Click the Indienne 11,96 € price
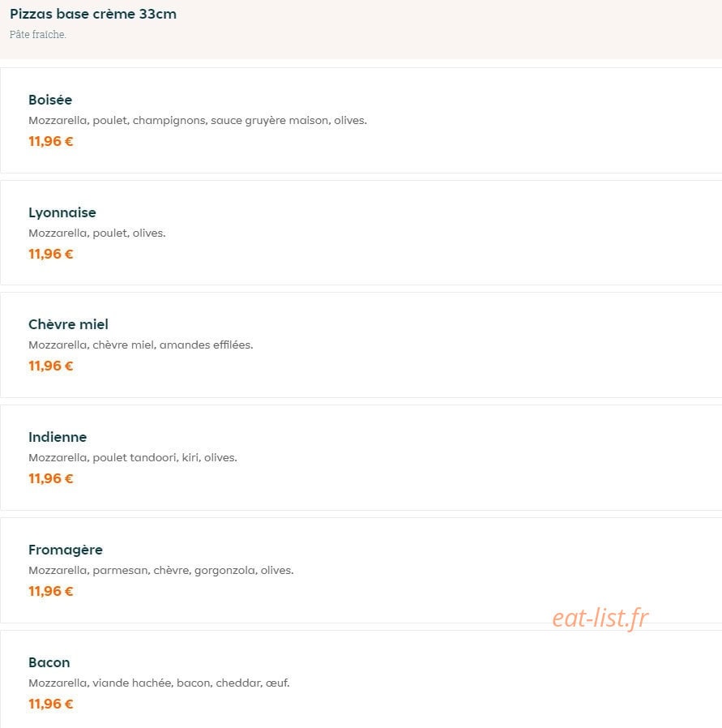722x728 pixels. 51,478
